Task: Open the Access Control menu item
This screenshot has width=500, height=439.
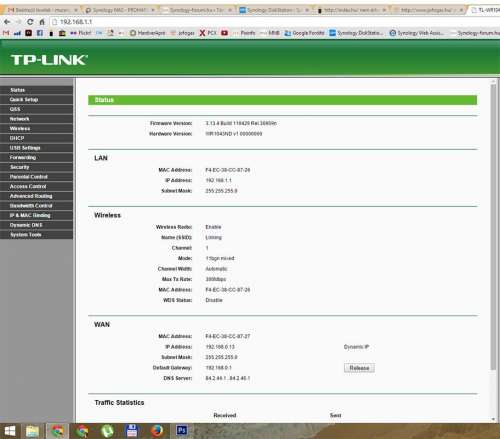Action: click(37, 186)
